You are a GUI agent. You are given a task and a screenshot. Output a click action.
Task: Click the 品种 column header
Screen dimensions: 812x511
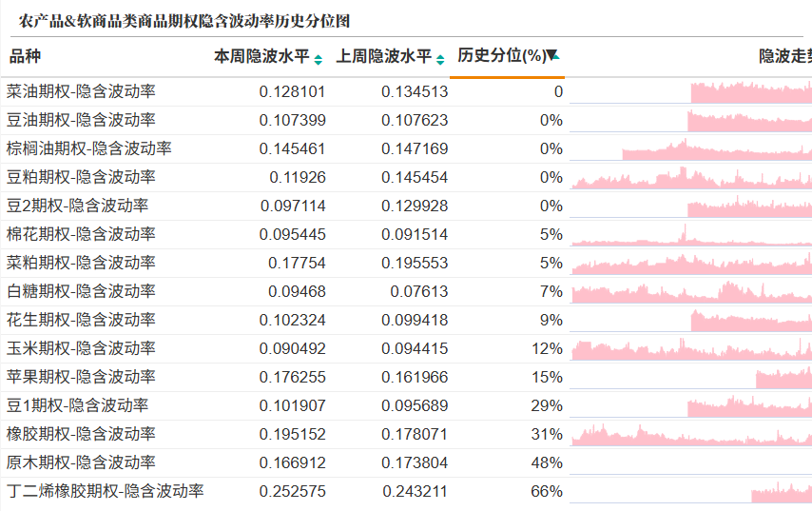pos(25,56)
